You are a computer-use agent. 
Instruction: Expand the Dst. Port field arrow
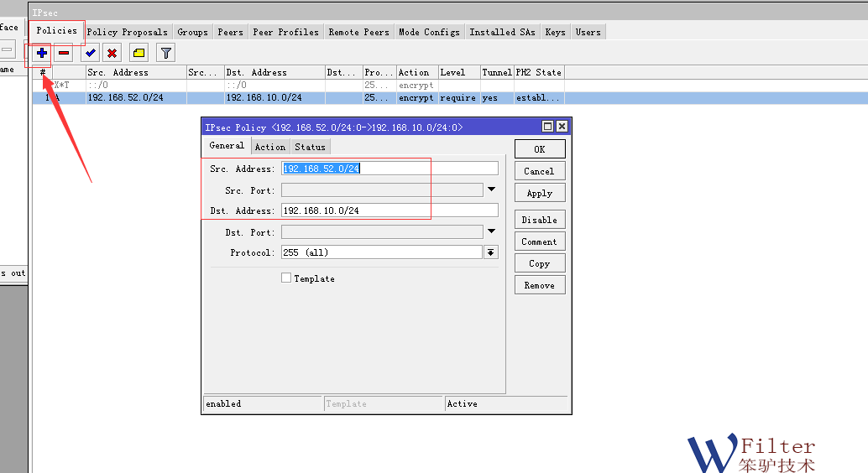[x=491, y=231]
